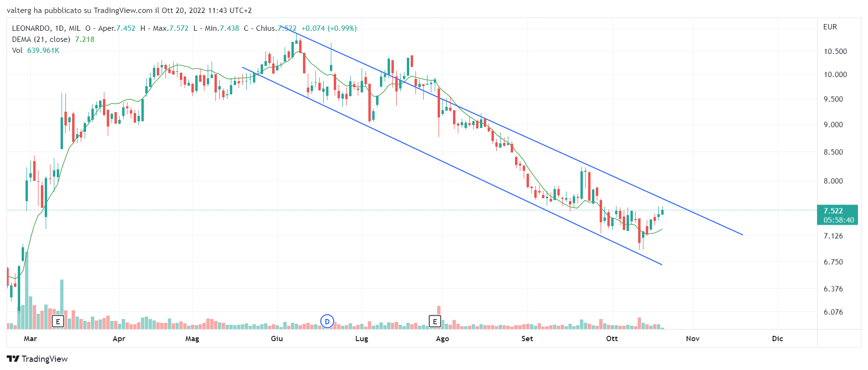Click the countdown timer 05:58:40
This screenshot has width=868, height=370.
click(839, 220)
